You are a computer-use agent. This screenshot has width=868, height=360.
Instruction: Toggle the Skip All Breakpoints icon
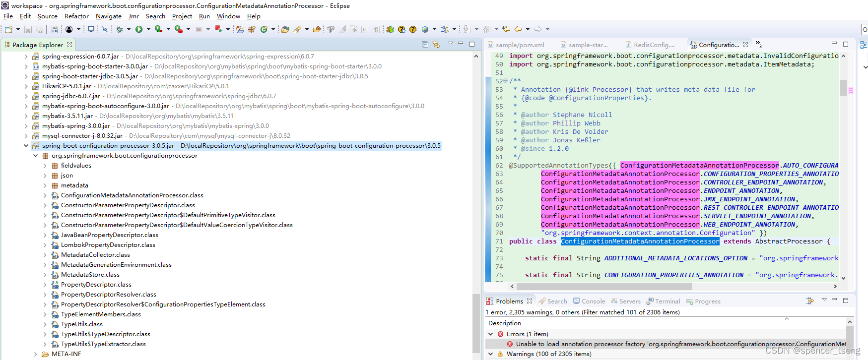point(105,30)
